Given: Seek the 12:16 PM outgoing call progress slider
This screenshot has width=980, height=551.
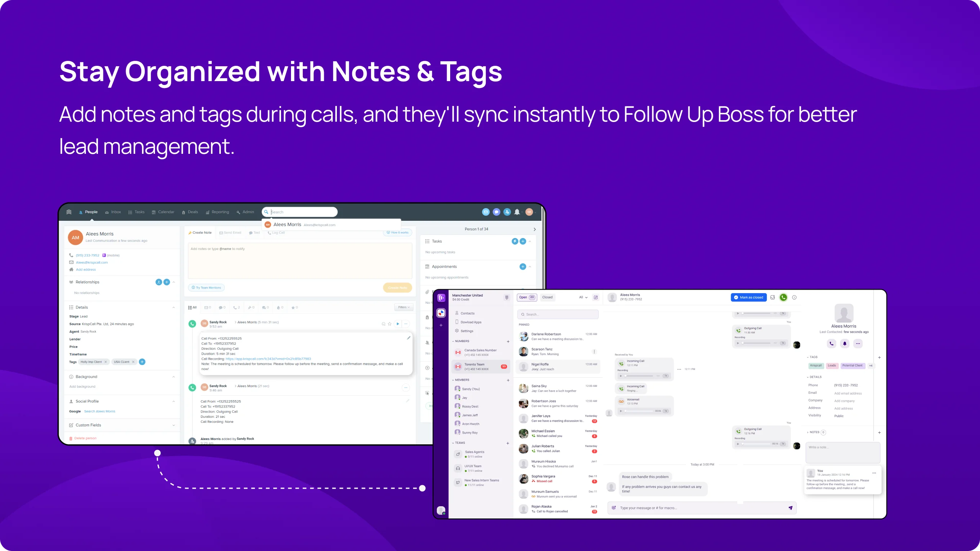Looking at the screenshot, I should (756, 444).
